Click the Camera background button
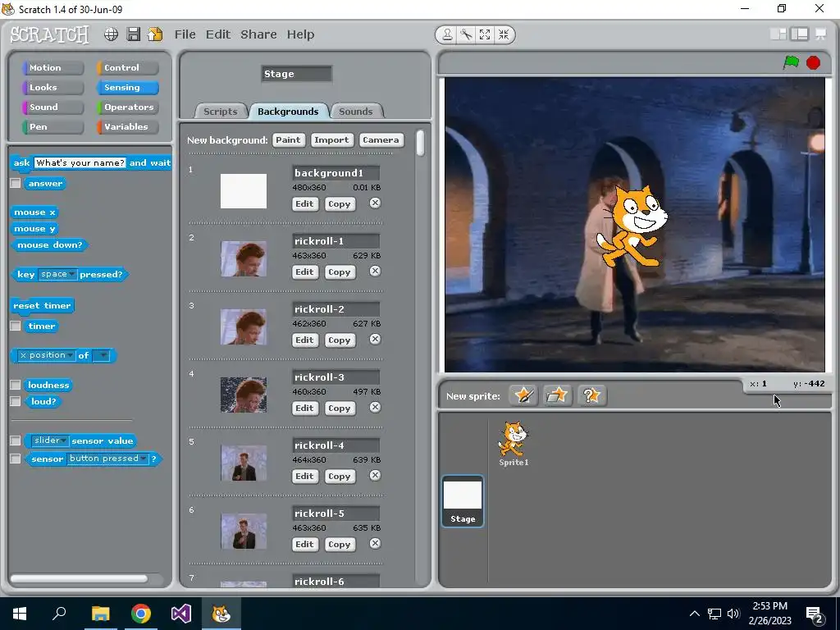This screenshot has height=630, width=840. pos(381,139)
